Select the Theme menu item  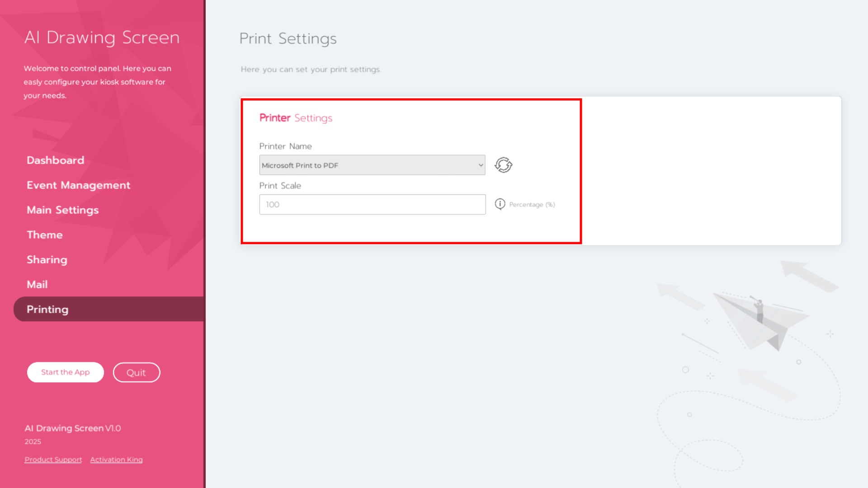tap(44, 235)
